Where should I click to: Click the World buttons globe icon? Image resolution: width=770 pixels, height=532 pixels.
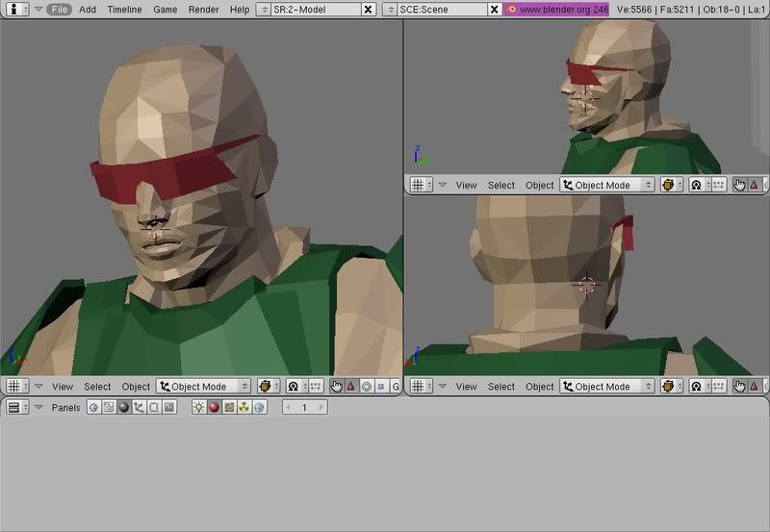(x=260, y=408)
